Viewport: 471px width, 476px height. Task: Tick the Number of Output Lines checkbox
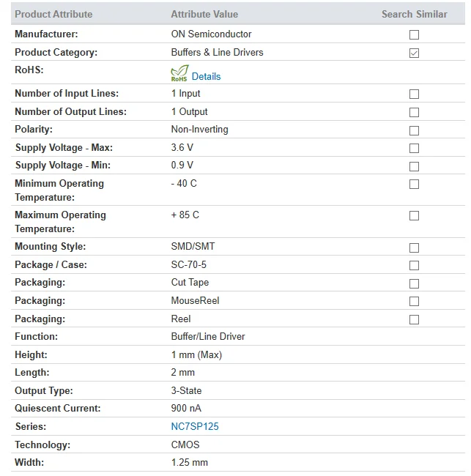tap(414, 112)
